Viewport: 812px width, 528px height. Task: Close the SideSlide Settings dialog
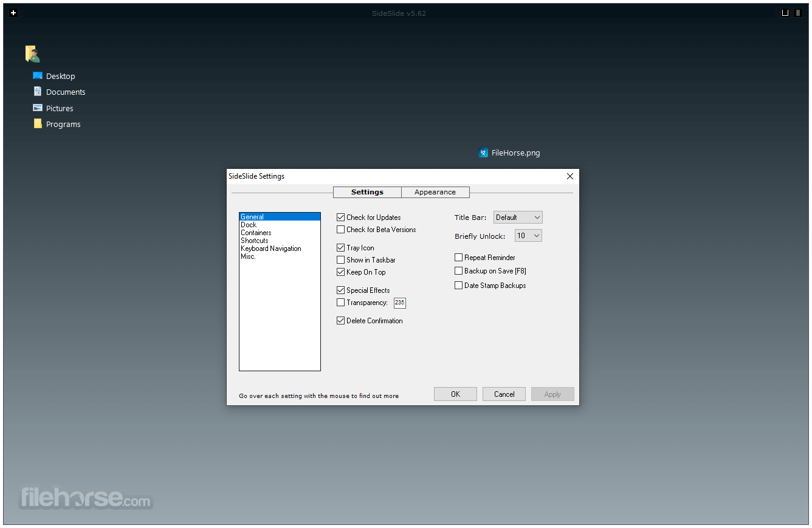[570, 176]
